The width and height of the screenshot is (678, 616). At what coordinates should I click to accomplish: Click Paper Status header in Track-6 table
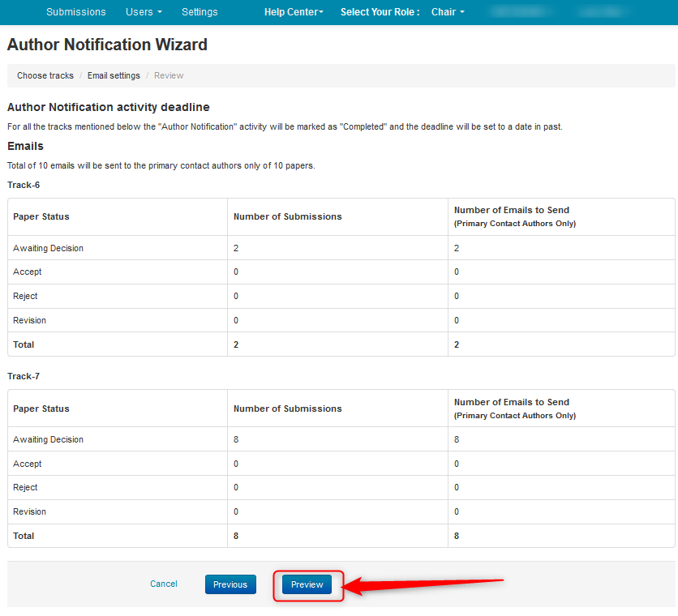click(x=41, y=216)
